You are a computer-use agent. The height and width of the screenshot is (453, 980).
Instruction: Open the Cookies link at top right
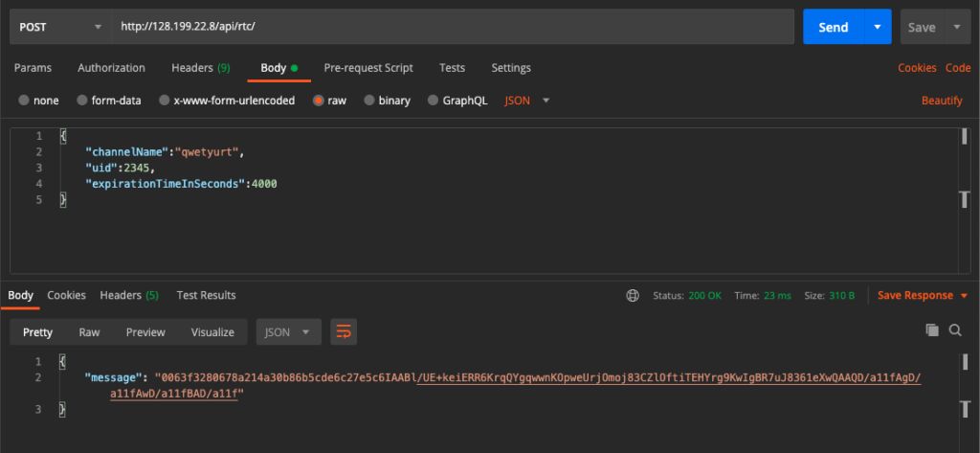pyautogui.click(x=917, y=68)
